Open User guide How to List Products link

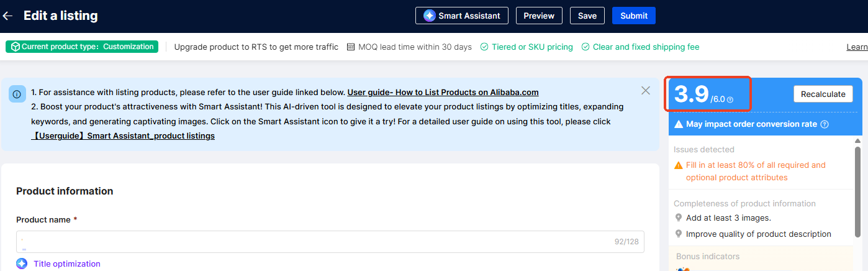click(443, 93)
